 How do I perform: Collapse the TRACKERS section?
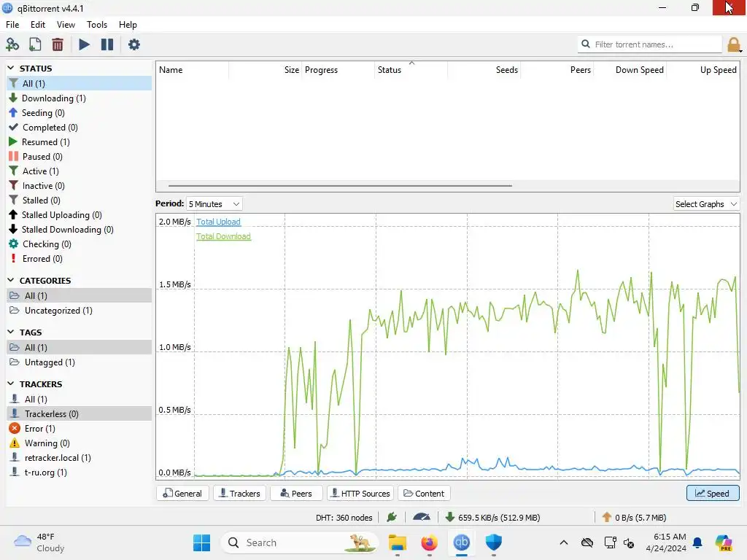[11, 384]
